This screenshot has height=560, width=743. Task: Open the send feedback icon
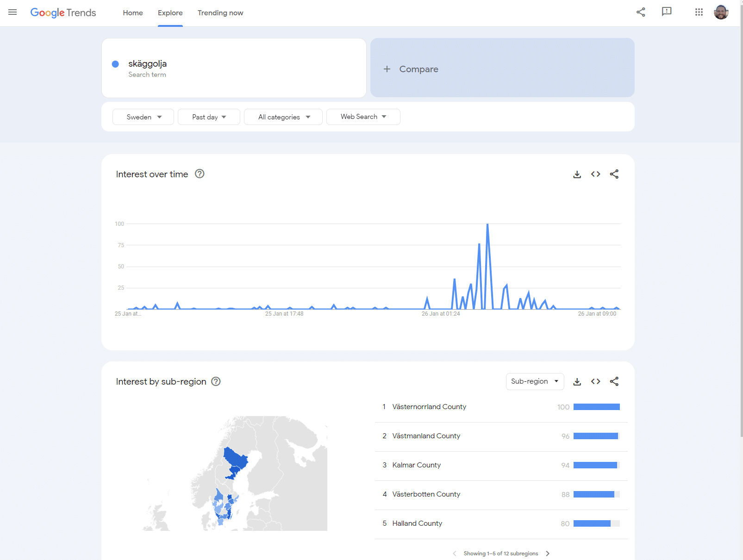(667, 12)
